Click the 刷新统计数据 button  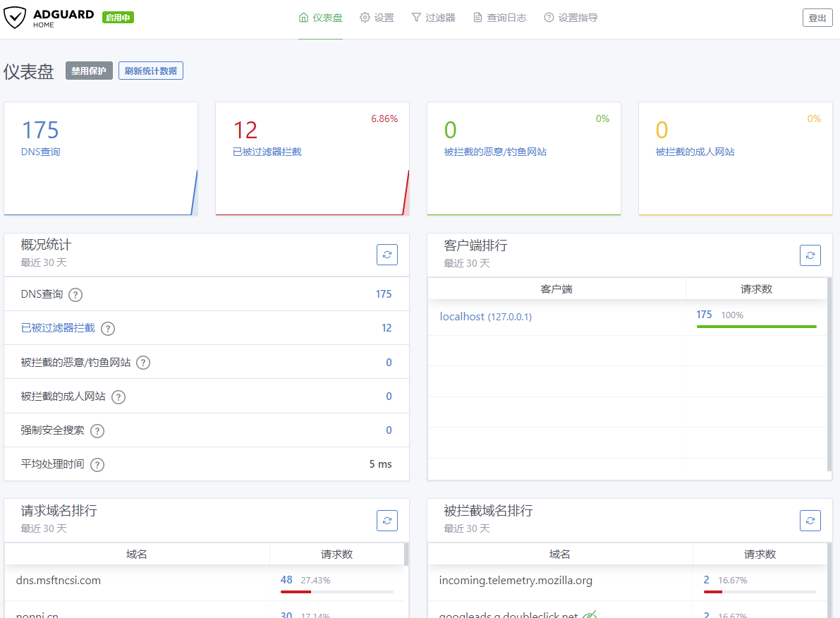(151, 71)
